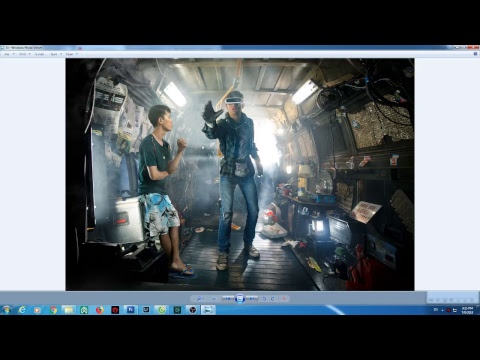480x360 pixels.
Task: Click the Photo Viewer help icon
Action: (x=476, y=54)
